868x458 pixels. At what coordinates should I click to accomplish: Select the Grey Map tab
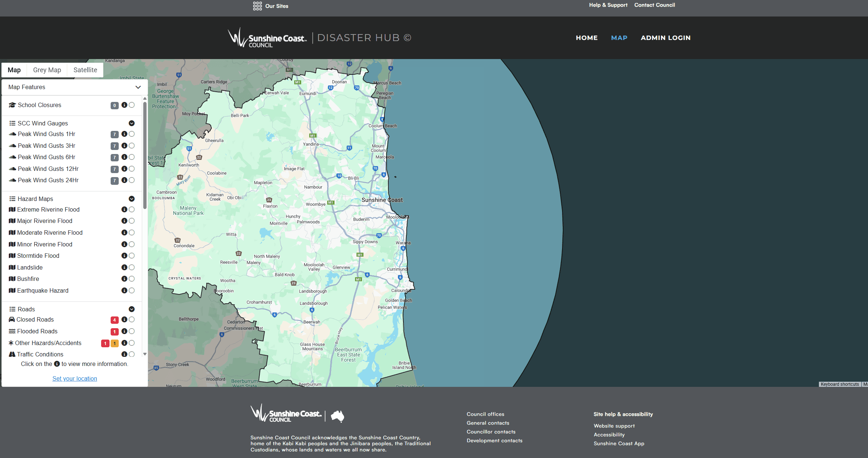47,70
